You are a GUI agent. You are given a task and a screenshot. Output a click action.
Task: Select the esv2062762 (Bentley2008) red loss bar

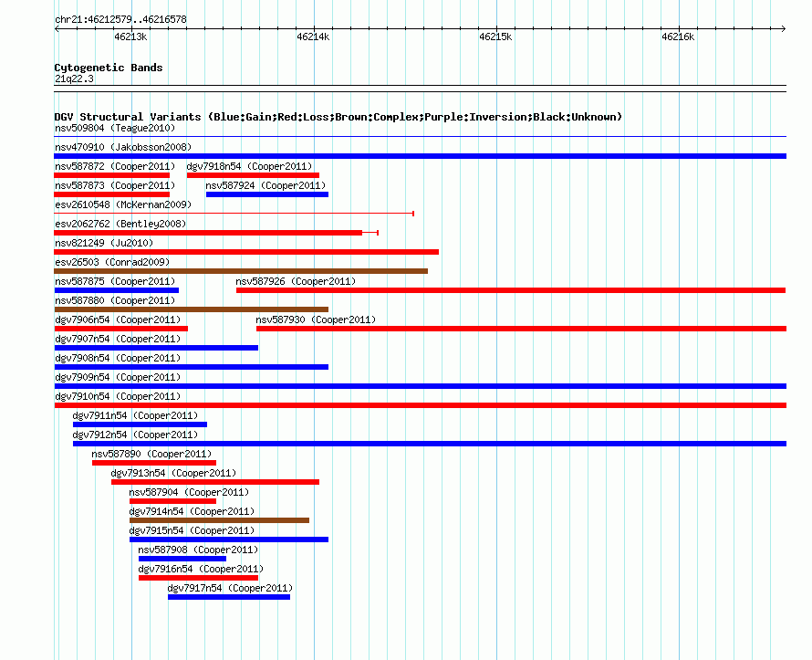click(x=208, y=233)
